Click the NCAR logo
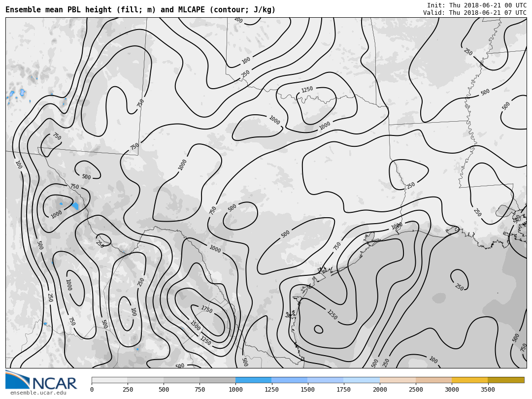Viewport: 532px width, 399px height. (x=41, y=380)
